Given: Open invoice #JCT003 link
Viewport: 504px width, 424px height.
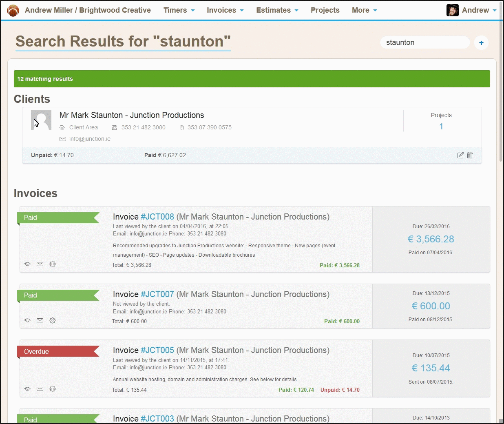Looking at the screenshot, I should (157, 419).
